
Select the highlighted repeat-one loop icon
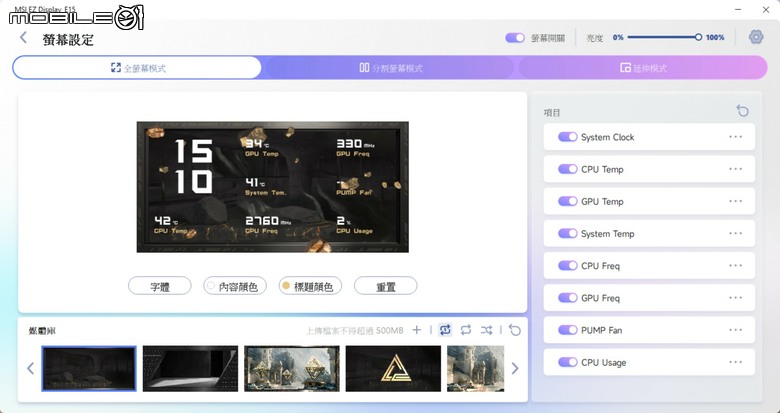coord(445,330)
